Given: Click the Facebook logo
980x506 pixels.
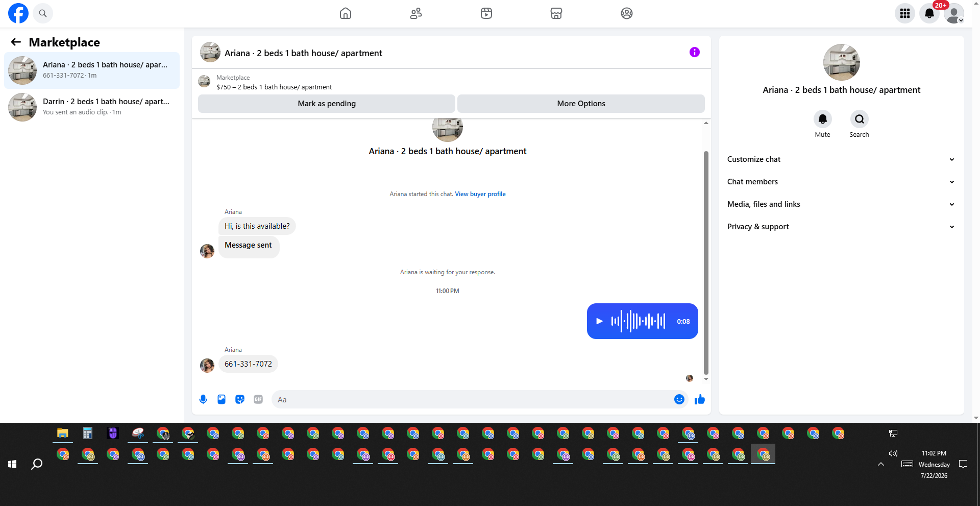Looking at the screenshot, I should click(x=18, y=13).
